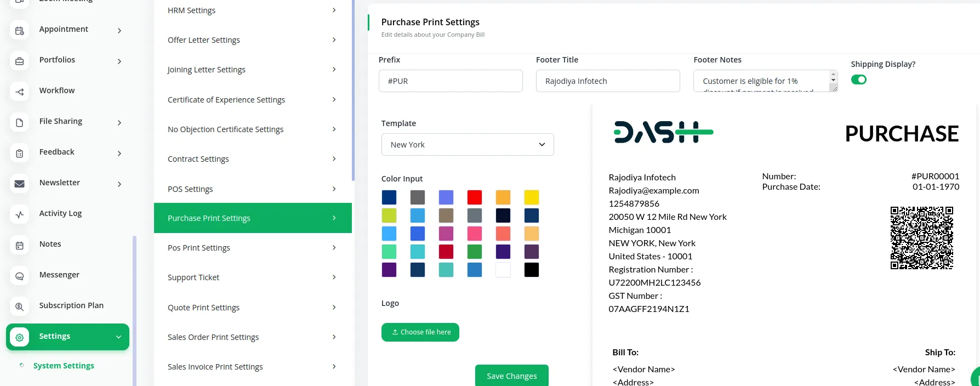Expand the Offer Letter Settings item
Image resolution: width=980 pixels, height=386 pixels.
(253, 39)
